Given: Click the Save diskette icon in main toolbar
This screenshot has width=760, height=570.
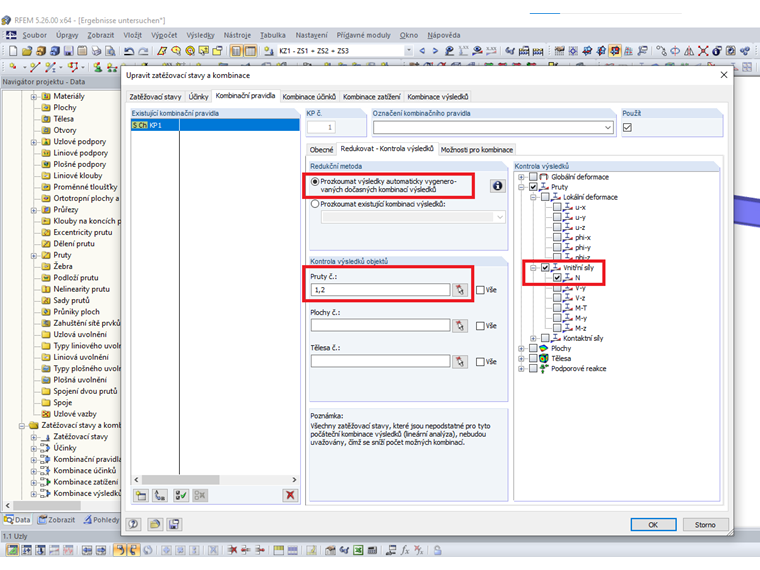Looking at the screenshot, I should (68, 51).
